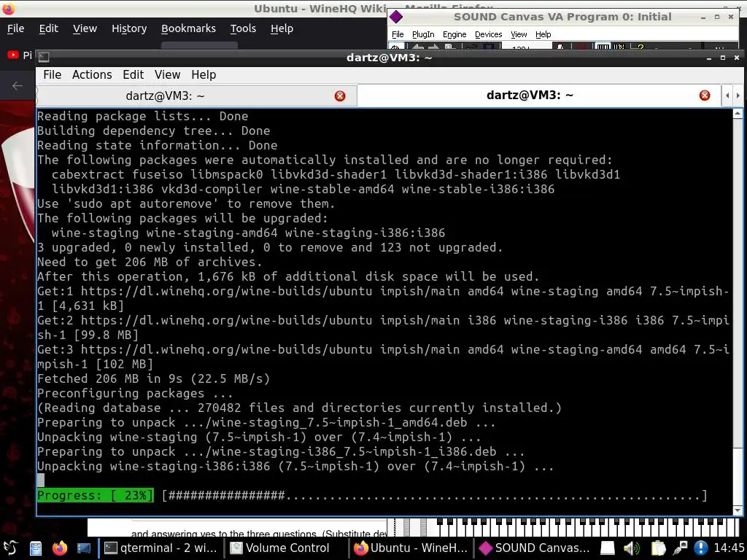Open SOUND Canvas PlugIn menu

click(423, 34)
